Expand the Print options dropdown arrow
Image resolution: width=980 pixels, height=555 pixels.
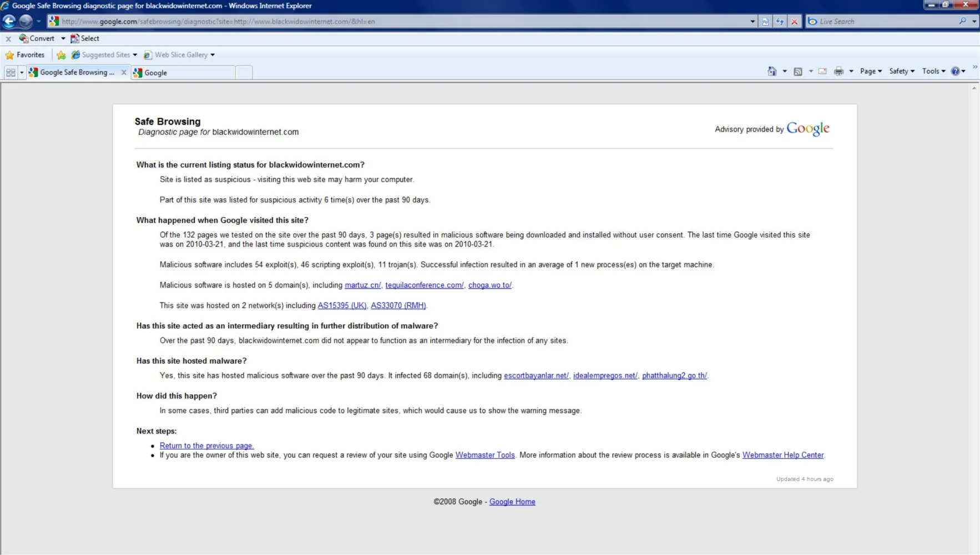pos(851,72)
